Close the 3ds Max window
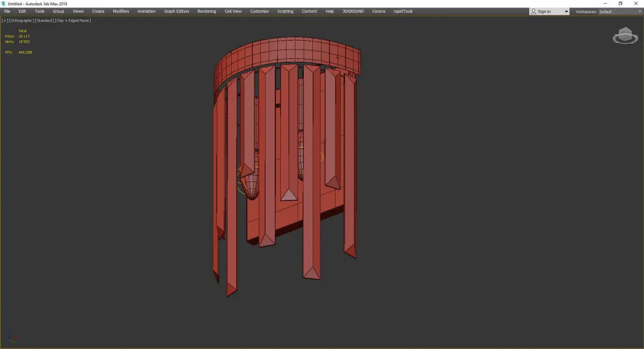 coord(636,4)
